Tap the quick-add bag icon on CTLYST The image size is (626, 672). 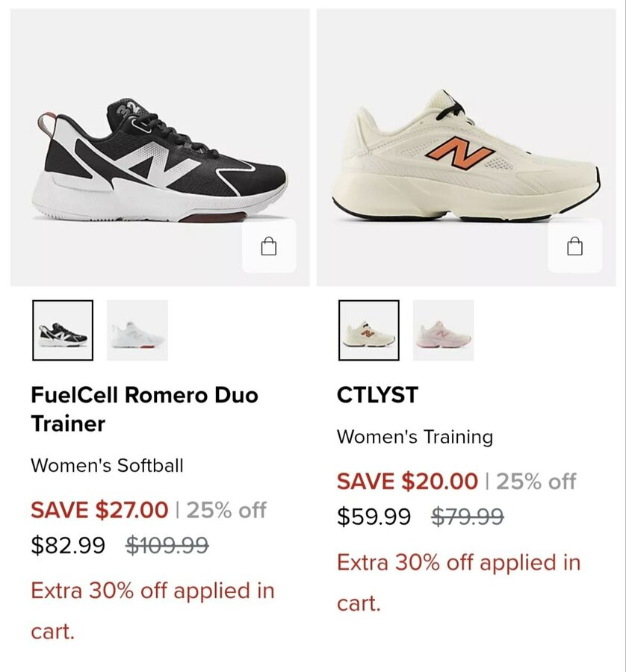point(574,246)
